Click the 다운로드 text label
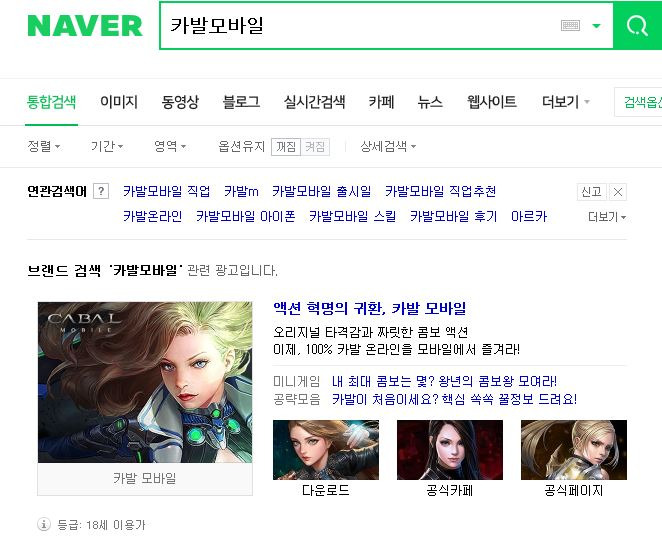The image size is (662, 548). [x=326, y=491]
